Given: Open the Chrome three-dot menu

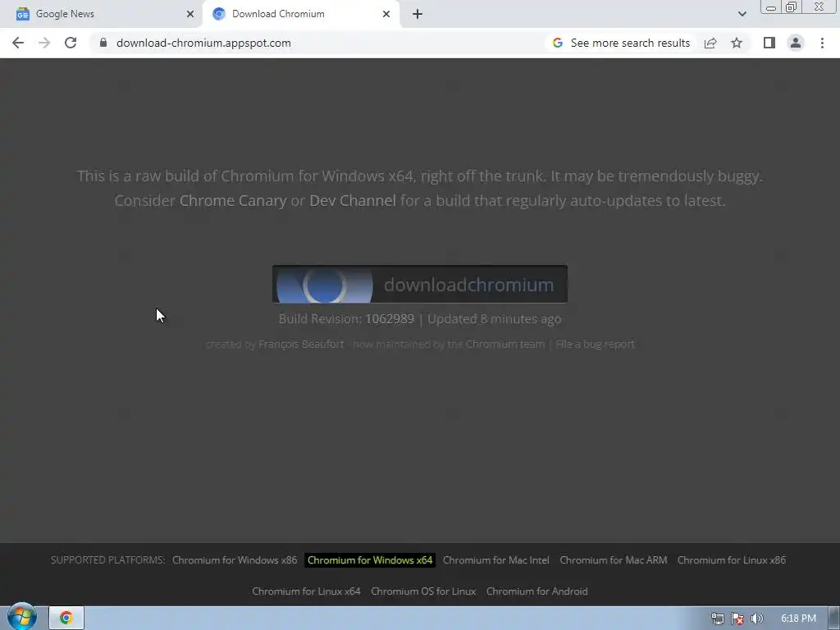Looking at the screenshot, I should point(822,43).
